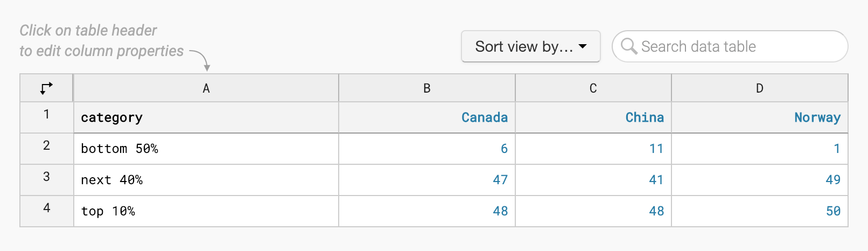Select row 2 number header
The width and height of the screenshot is (868, 251).
click(46, 146)
